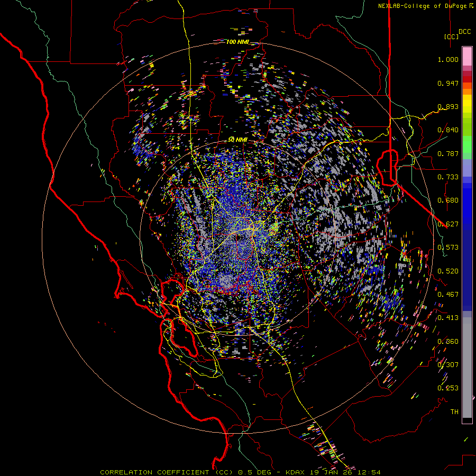Click the 1.000 value on the color scale
This screenshot has height=476, width=476.
[448, 59]
